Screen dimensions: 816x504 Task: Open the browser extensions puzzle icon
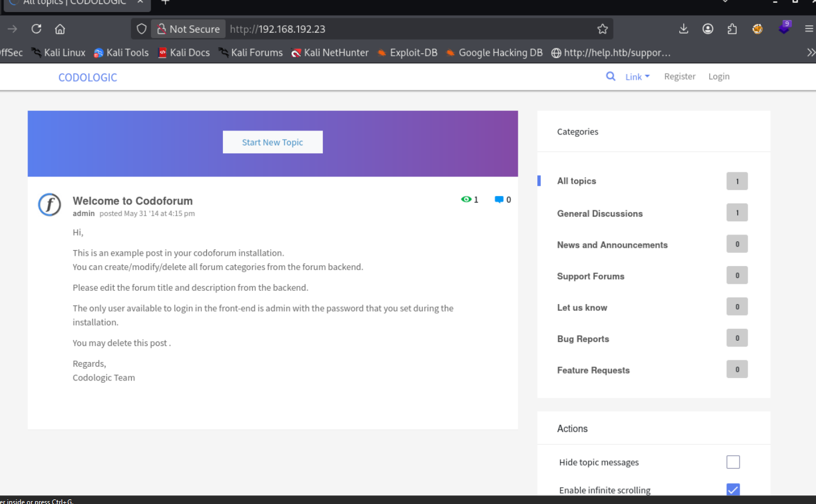pos(732,29)
